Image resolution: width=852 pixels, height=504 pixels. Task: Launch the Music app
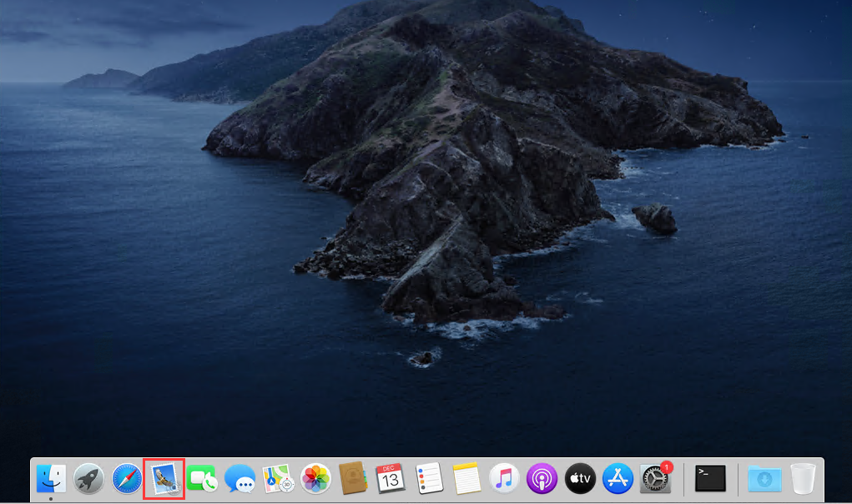pos(503,478)
